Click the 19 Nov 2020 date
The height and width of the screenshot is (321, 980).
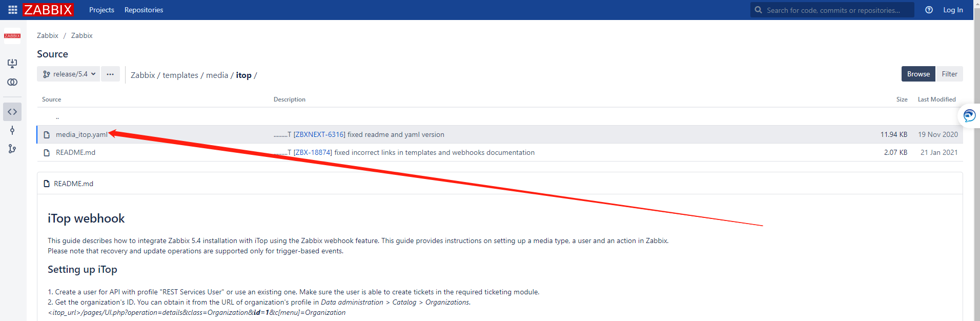(938, 134)
